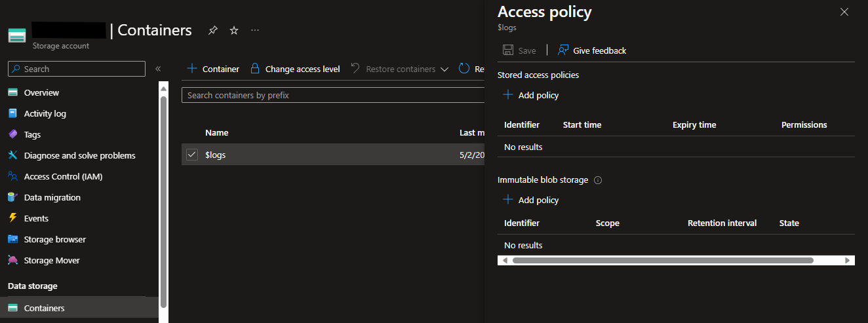This screenshot has height=323, width=868.
Task: Click the purple Tags icon
Action: [12, 134]
